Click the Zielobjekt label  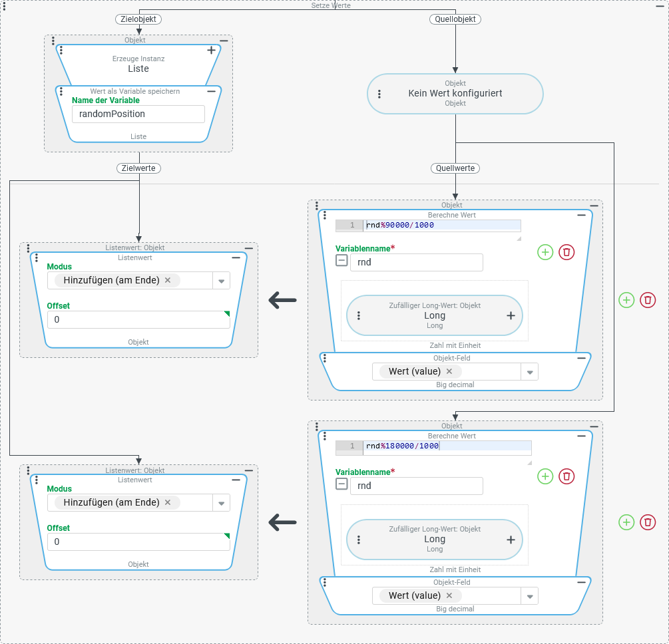point(138,19)
